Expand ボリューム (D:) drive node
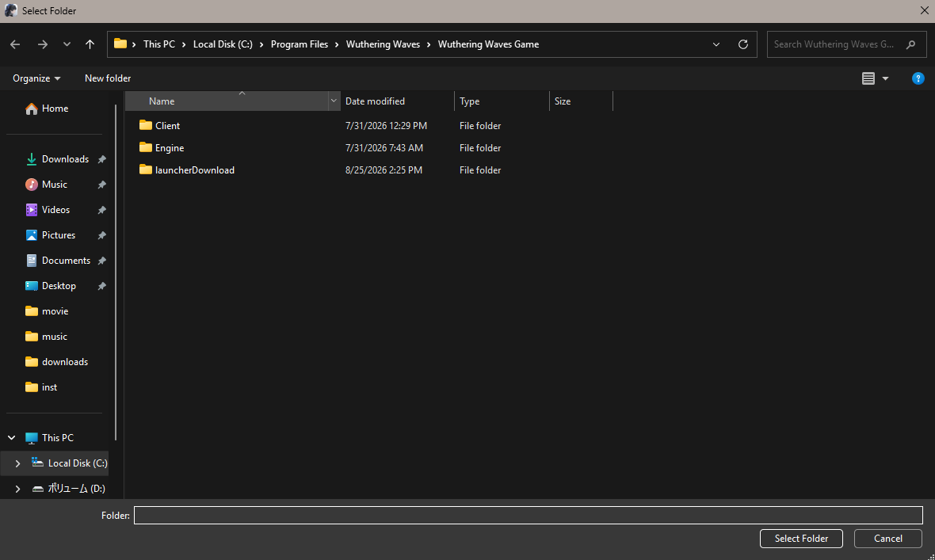The image size is (935, 560). [x=17, y=489]
